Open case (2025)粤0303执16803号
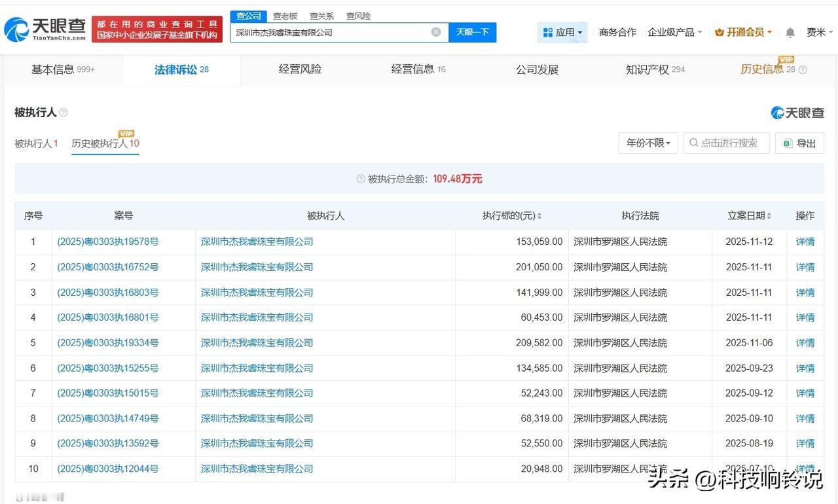838x504 pixels. point(108,293)
